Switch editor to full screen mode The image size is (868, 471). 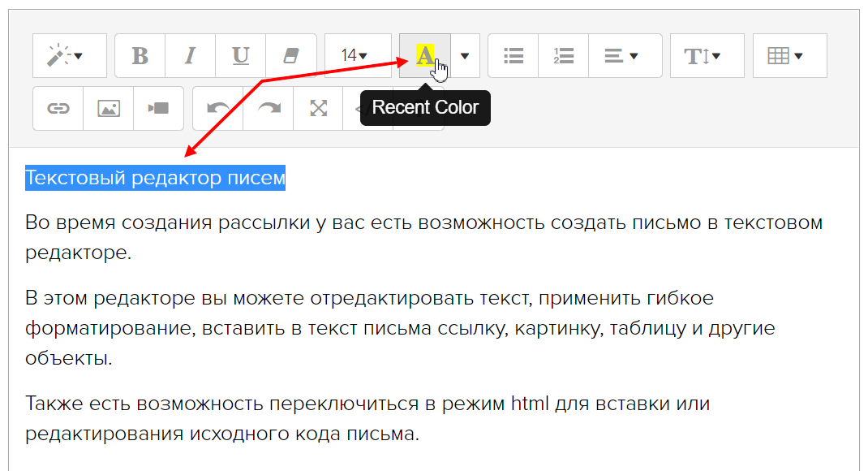[x=318, y=109]
